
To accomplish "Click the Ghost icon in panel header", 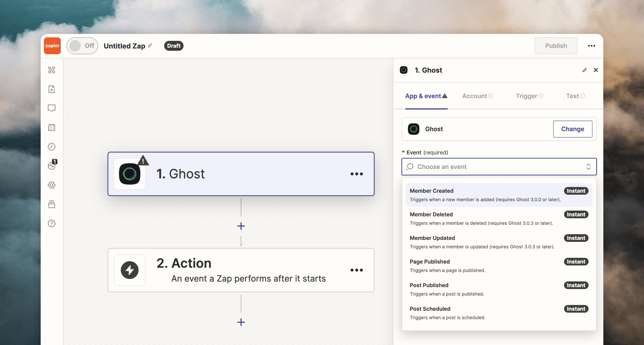I will [404, 70].
